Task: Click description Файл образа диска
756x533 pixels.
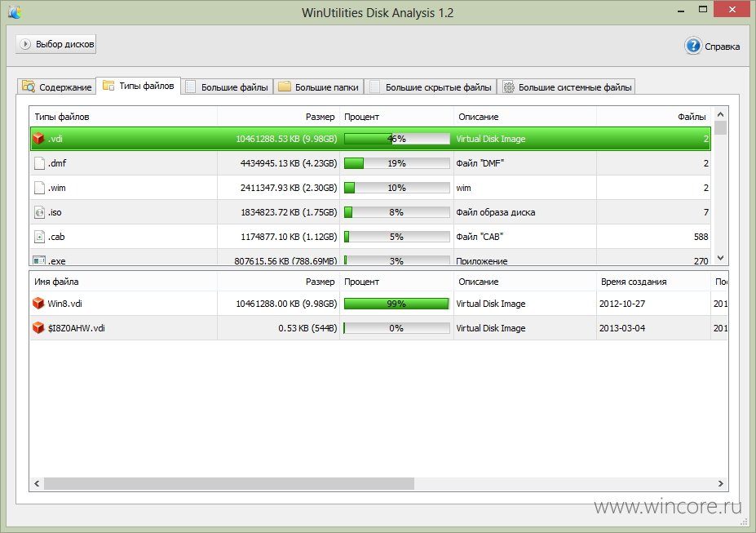Action: coord(496,212)
